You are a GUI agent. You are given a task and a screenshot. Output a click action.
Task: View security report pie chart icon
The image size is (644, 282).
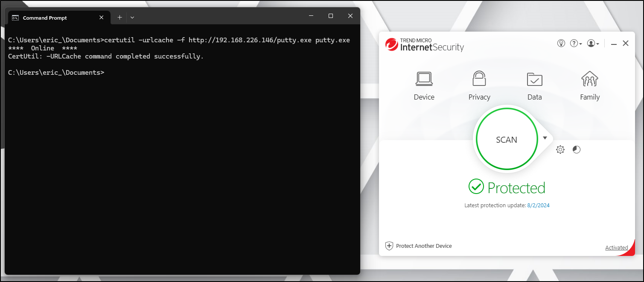577,150
